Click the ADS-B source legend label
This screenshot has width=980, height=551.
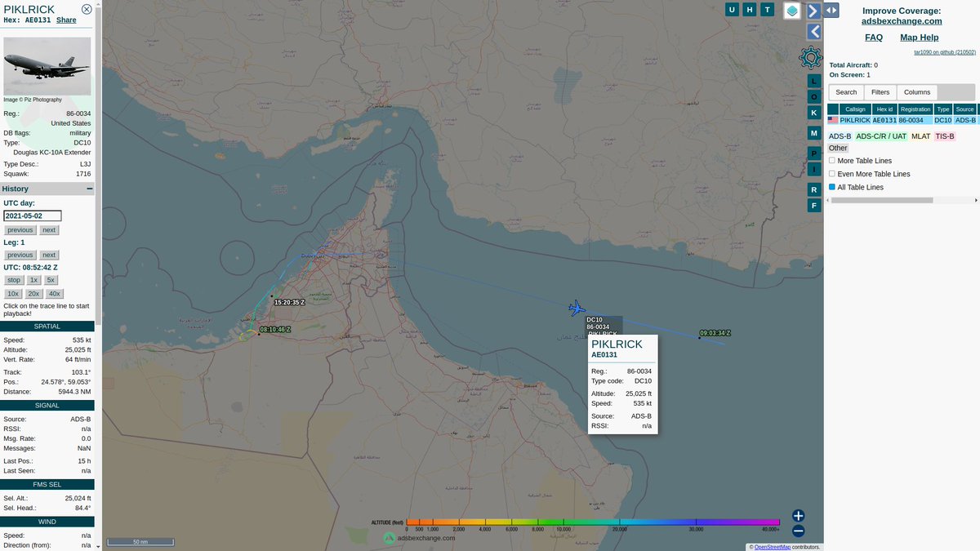(x=840, y=136)
